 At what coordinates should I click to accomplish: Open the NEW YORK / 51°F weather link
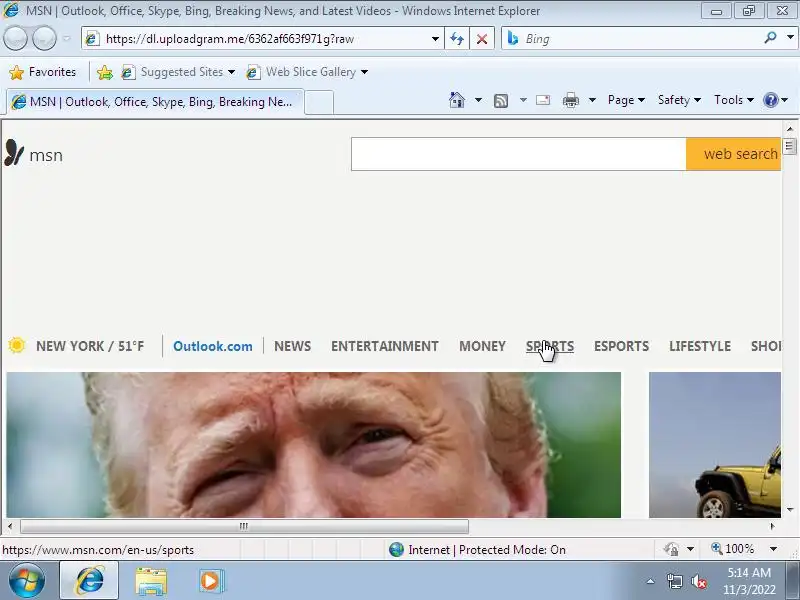[90, 346]
